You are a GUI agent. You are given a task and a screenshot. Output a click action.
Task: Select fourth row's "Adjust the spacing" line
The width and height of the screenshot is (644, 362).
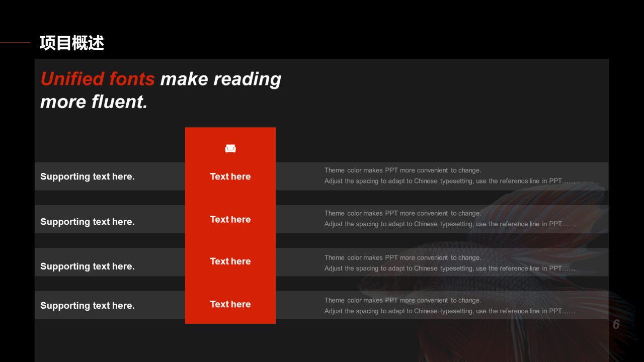tap(450, 311)
